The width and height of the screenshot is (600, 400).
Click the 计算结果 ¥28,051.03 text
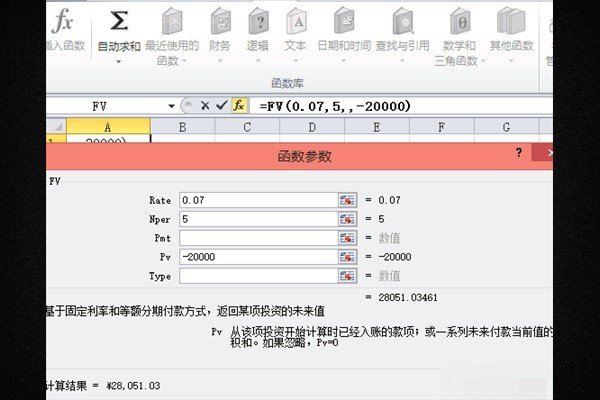coord(103,385)
